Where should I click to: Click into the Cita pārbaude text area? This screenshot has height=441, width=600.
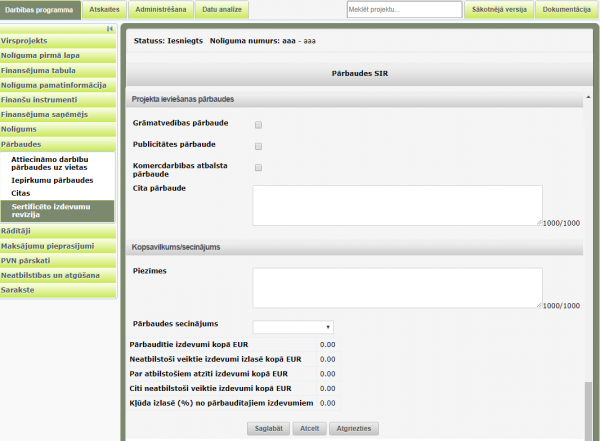pos(397,205)
